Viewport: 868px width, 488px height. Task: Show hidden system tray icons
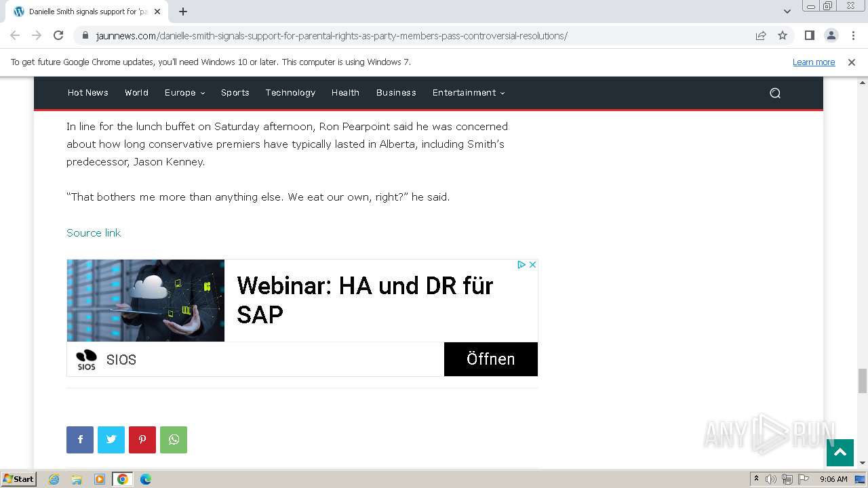tap(756, 479)
